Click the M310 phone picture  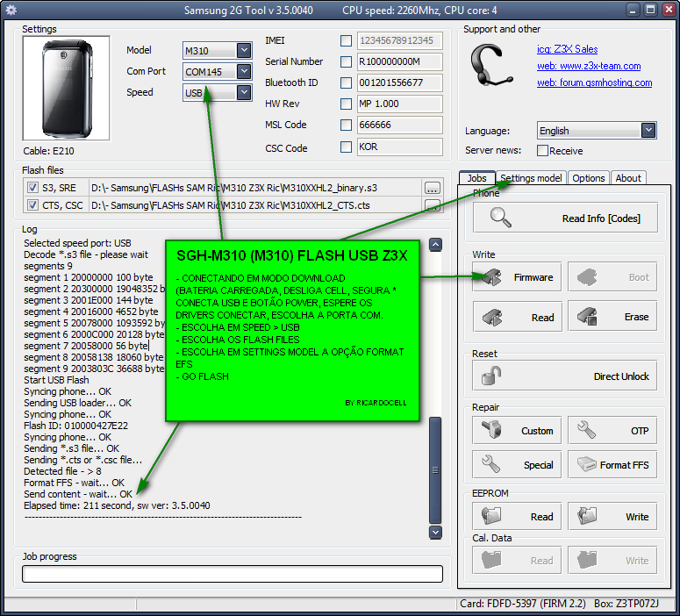67,88
